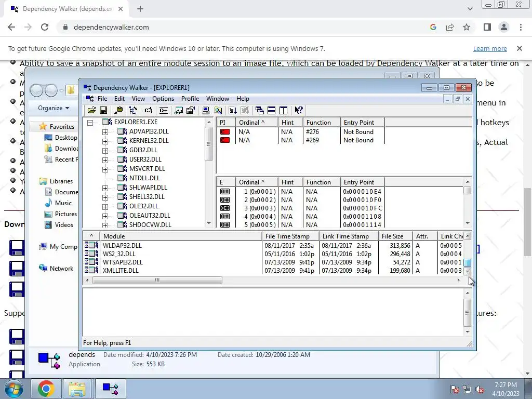Viewport: 532px width, 399px height.
Task: Click the Entry Point header in export list
Action: 362,182
